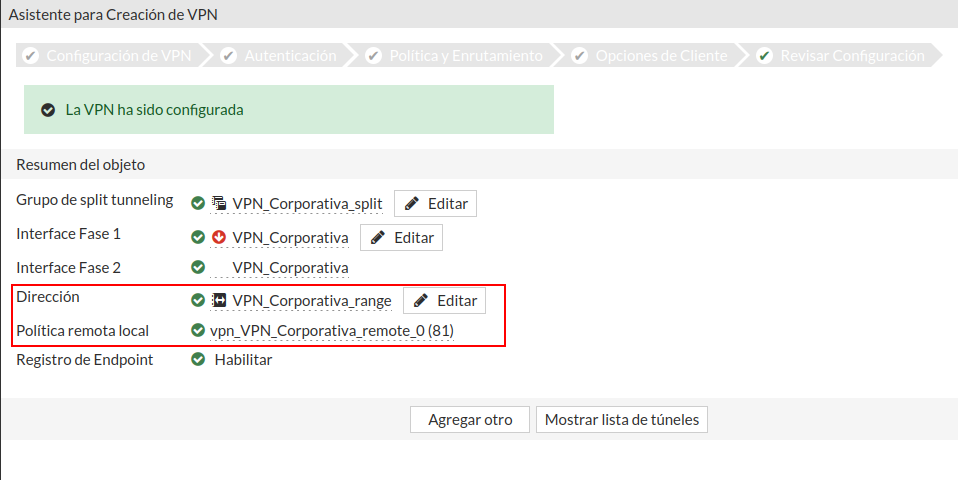Open the VPN_Corporativa_split object link
Screen dimensions: 958x480
click(307, 204)
